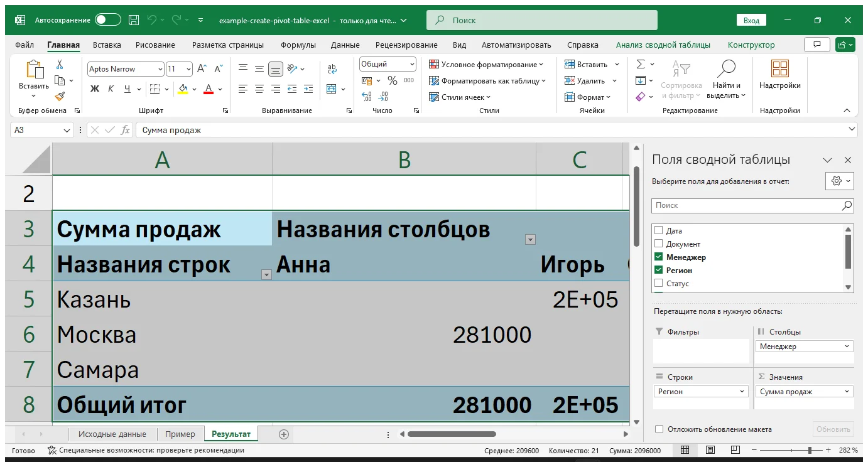Open the font size 11 dropdown
The height and width of the screenshot is (462, 868).
click(188, 69)
